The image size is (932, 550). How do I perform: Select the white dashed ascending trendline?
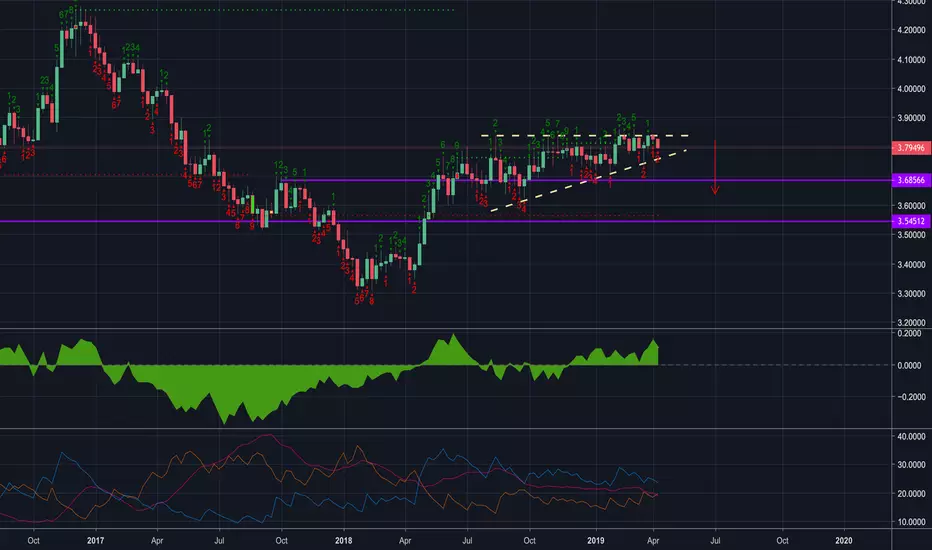pyautogui.click(x=588, y=180)
